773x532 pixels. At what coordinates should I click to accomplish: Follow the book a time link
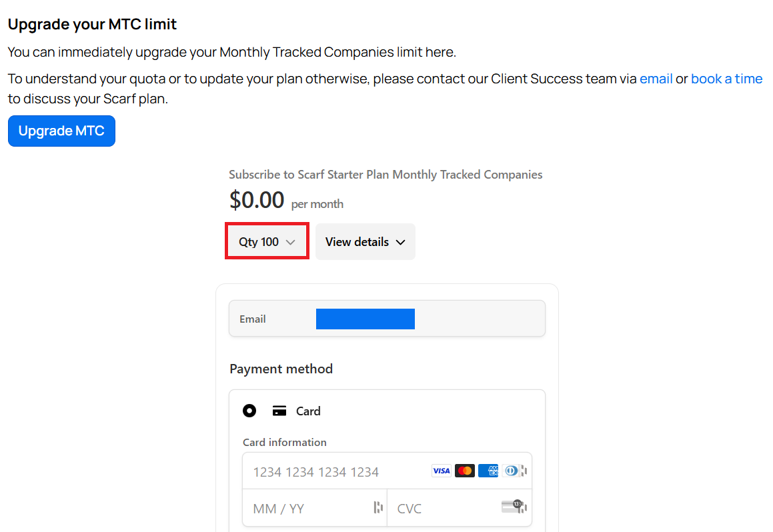726,79
